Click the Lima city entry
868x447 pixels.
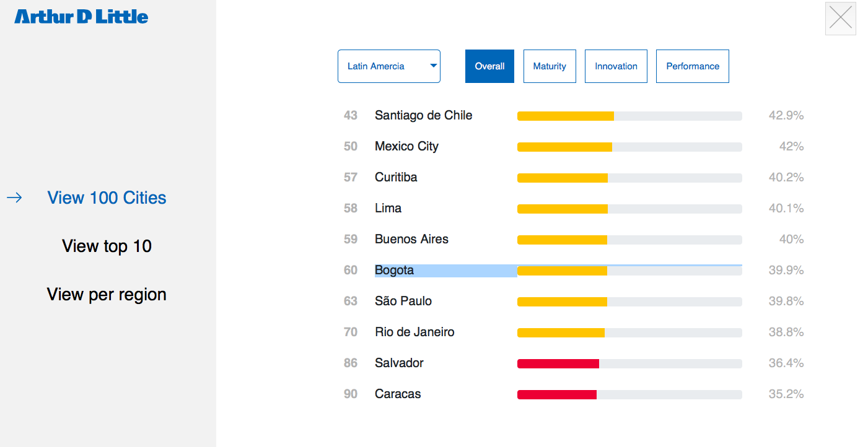click(388, 208)
